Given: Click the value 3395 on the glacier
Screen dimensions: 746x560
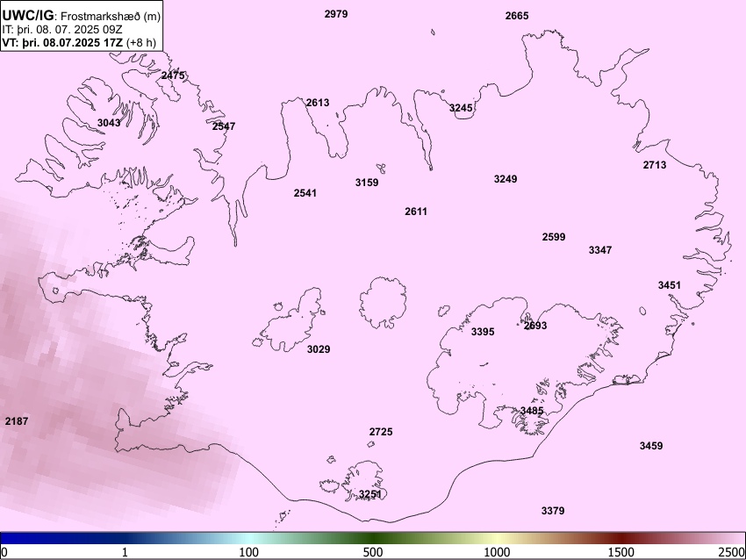Looking at the screenshot, I should [483, 332].
